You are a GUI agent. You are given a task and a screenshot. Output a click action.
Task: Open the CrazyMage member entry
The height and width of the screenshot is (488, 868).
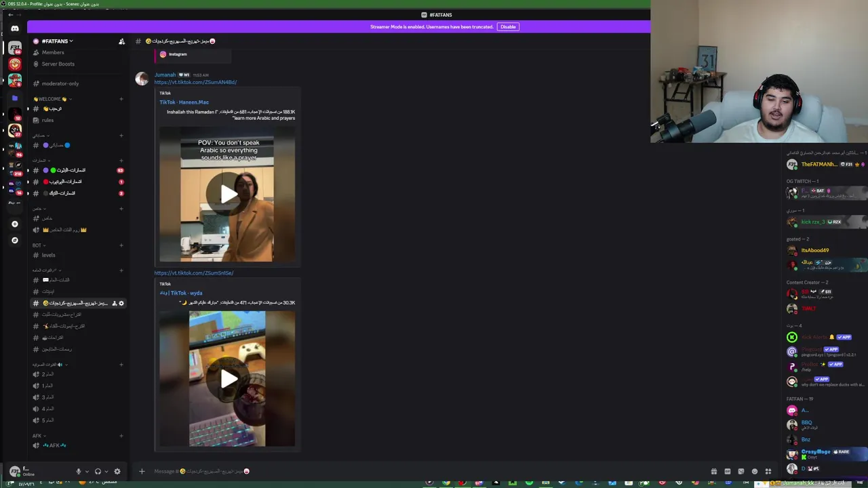click(826, 454)
